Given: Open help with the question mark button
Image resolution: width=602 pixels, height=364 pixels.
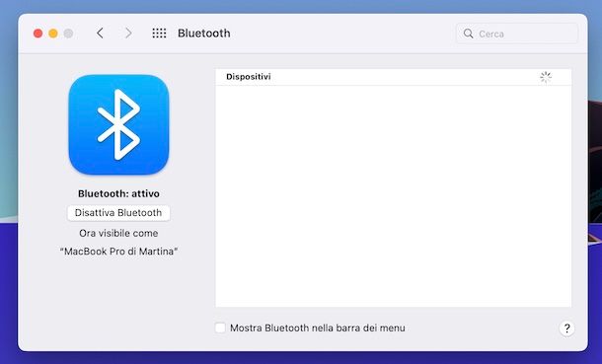Looking at the screenshot, I should click(x=567, y=328).
